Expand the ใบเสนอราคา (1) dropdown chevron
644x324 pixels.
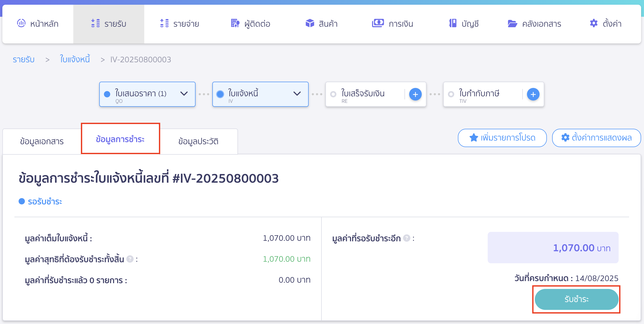point(184,93)
